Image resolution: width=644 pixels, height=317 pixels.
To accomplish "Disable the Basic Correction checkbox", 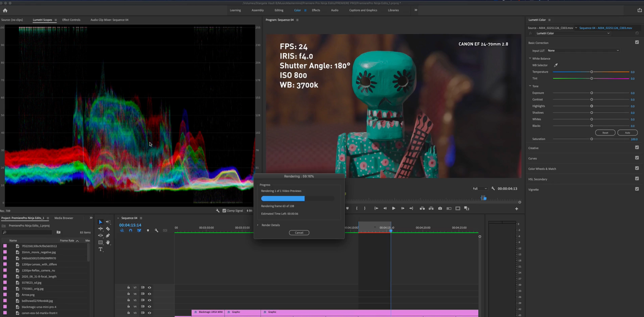I will pos(637,42).
